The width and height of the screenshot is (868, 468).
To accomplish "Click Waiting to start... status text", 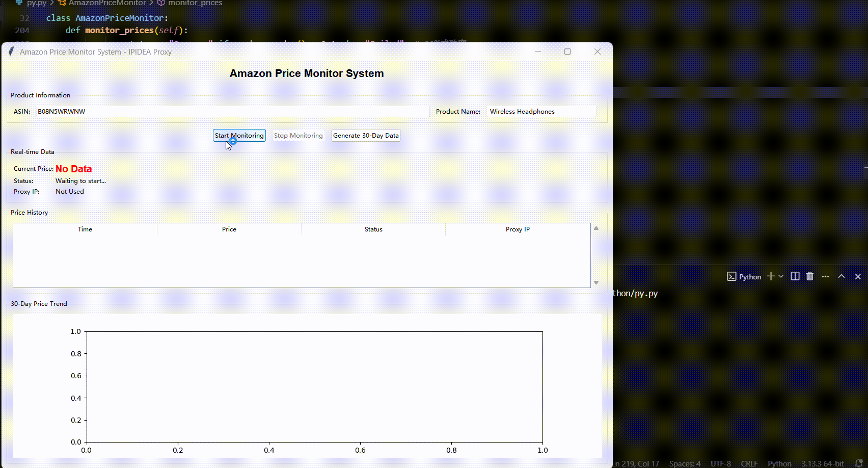I will (80, 181).
